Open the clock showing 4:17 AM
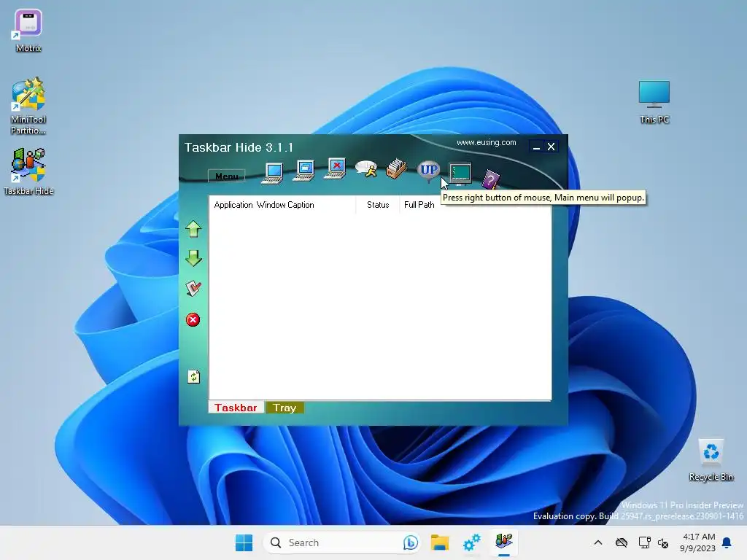Viewport: 747px width, 560px height. click(698, 542)
